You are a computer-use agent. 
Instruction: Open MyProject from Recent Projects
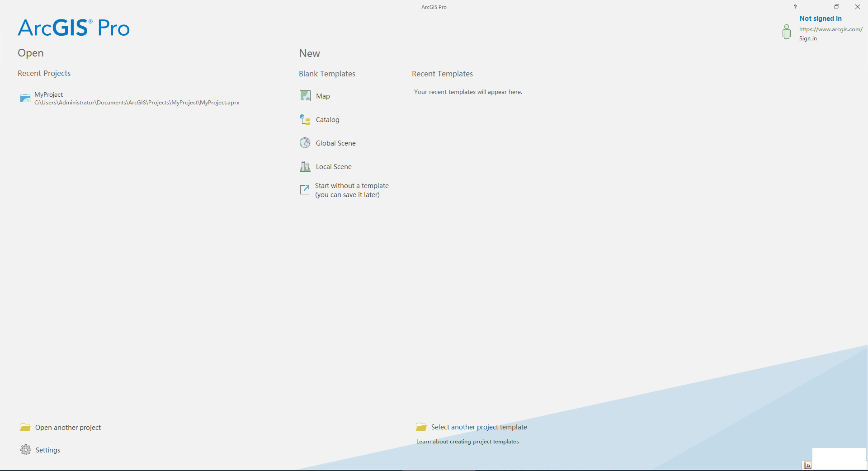point(130,98)
